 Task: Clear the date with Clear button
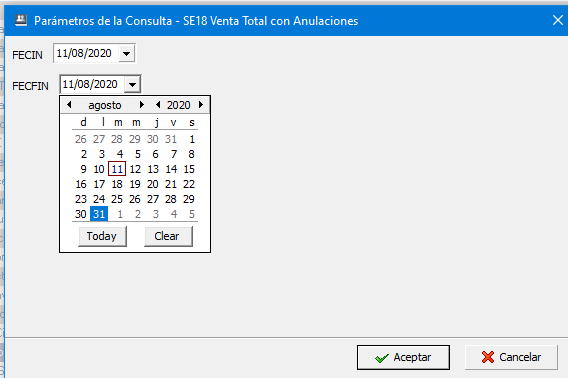(x=168, y=236)
